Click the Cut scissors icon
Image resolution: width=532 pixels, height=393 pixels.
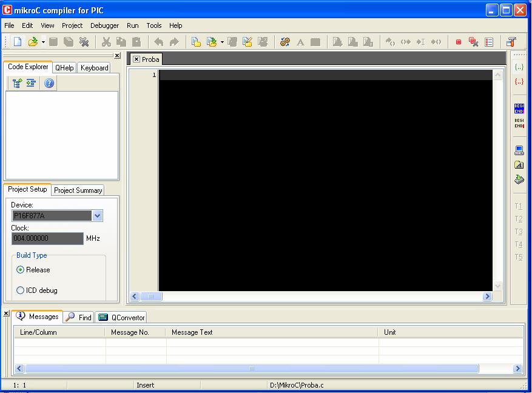(x=106, y=42)
